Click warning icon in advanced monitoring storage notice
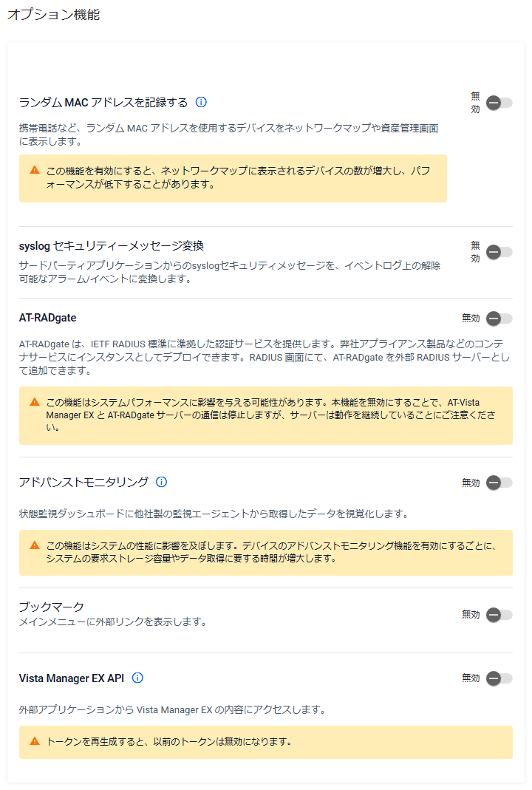 click(x=35, y=545)
